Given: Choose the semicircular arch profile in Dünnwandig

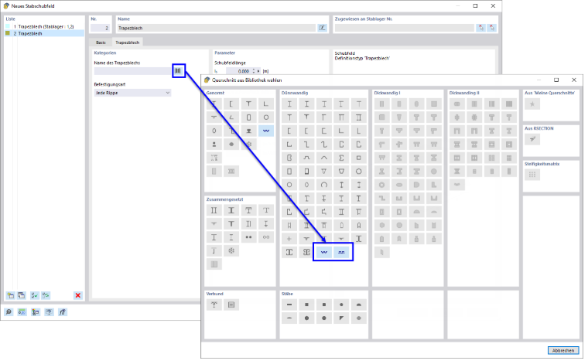Looking at the screenshot, I should (x=324, y=185).
